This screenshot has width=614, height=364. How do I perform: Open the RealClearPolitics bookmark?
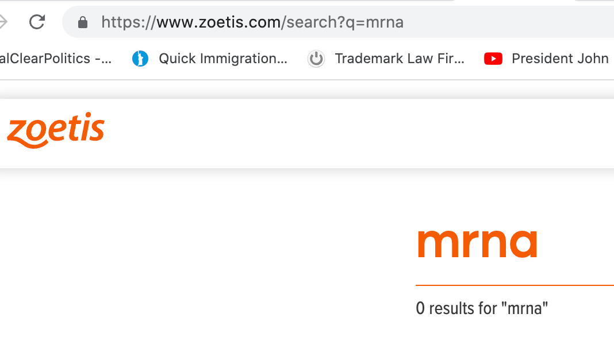point(56,59)
